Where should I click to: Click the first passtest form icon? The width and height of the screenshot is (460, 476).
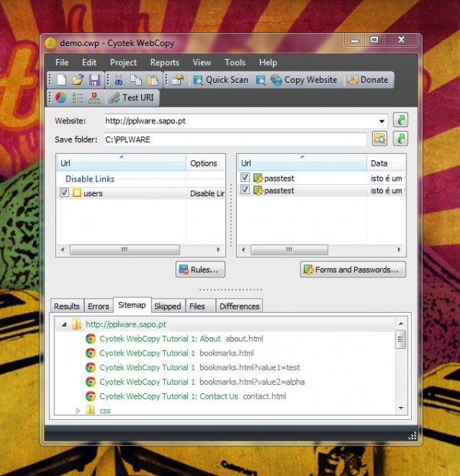tap(258, 178)
